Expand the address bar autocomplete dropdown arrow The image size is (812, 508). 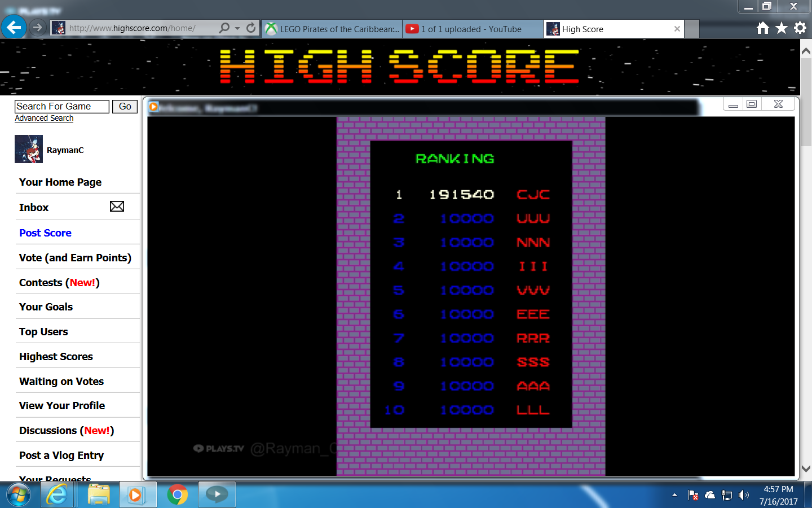click(237, 28)
